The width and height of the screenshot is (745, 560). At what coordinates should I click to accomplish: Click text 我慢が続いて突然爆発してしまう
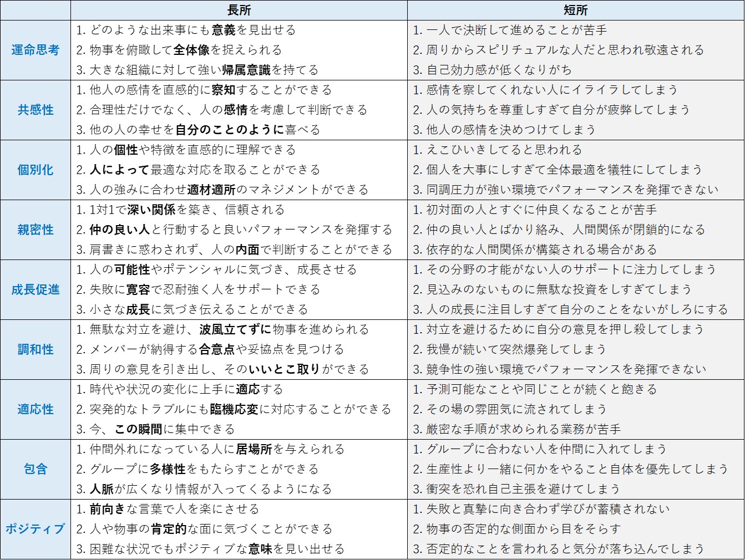pyautogui.click(x=516, y=349)
